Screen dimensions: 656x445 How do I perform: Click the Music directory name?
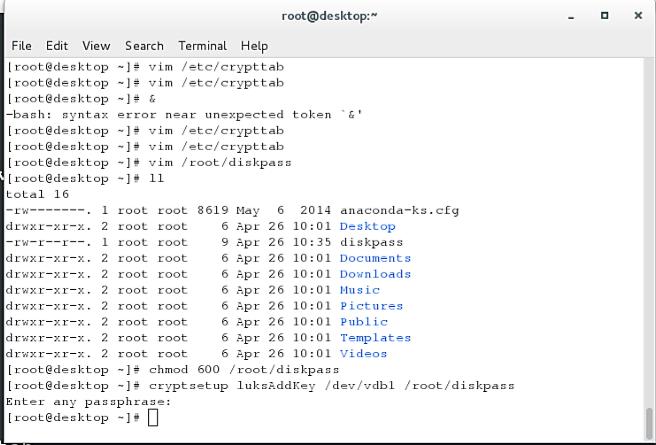(360, 290)
